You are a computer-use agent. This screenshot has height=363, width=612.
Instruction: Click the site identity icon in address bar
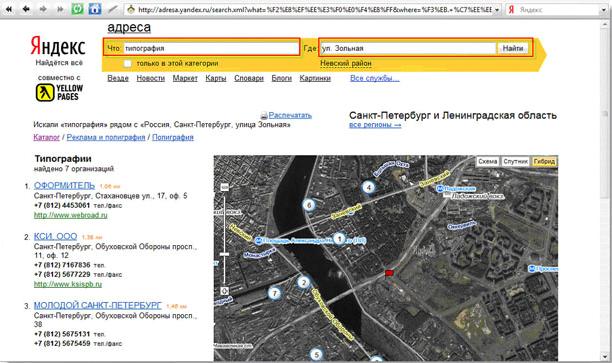131,9
